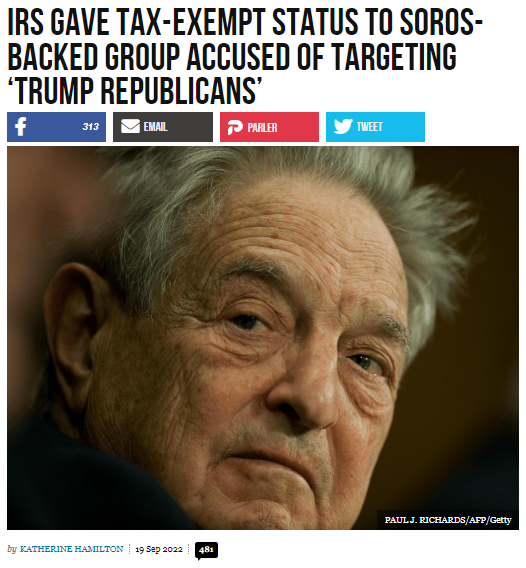Click the Twitter bird icon

click(x=343, y=126)
